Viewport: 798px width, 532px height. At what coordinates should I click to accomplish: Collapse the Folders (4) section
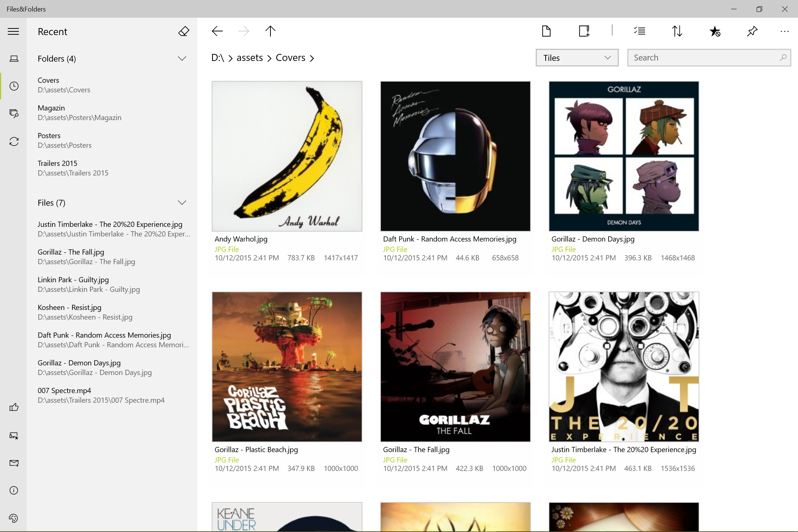pyautogui.click(x=182, y=58)
